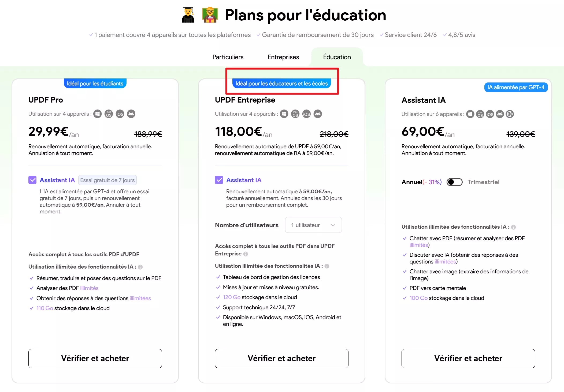Switch to the Particuliers tab

pos(228,57)
